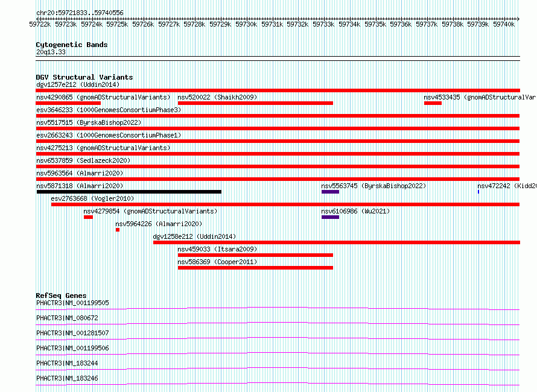This screenshot has height=392, width=537.
Task: Click the 59722k ruler position label
Action: point(40,24)
